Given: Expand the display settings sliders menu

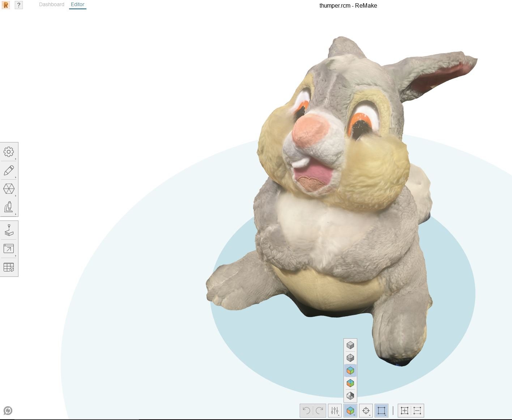Looking at the screenshot, I should point(335,411).
